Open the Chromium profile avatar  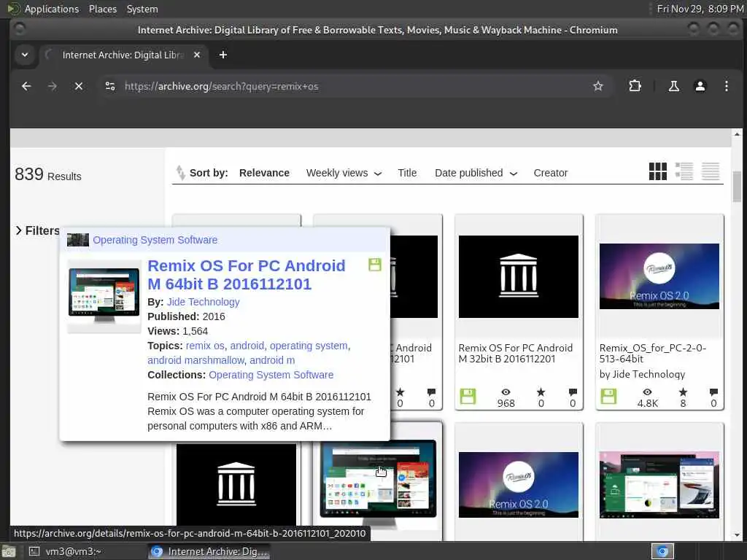pos(700,86)
